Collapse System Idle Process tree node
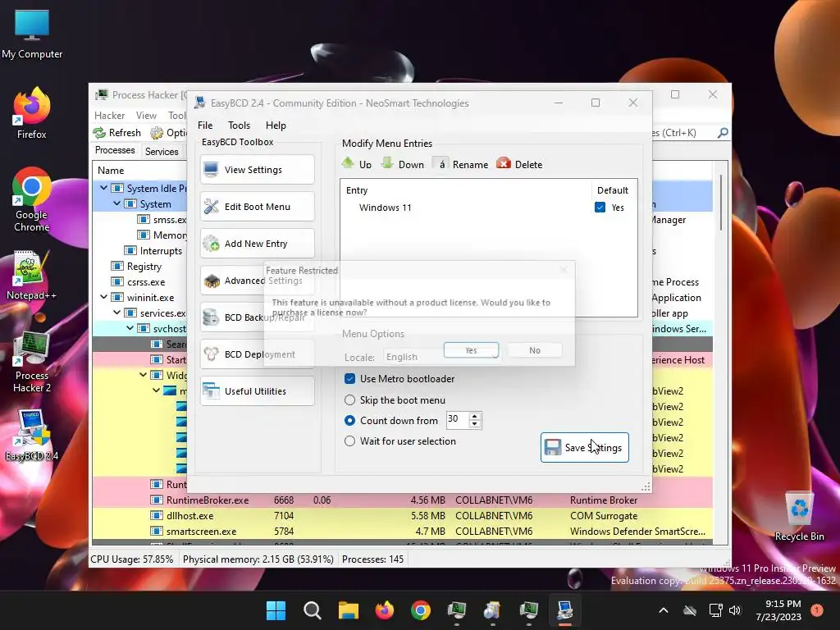840x630 pixels. coord(104,188)
